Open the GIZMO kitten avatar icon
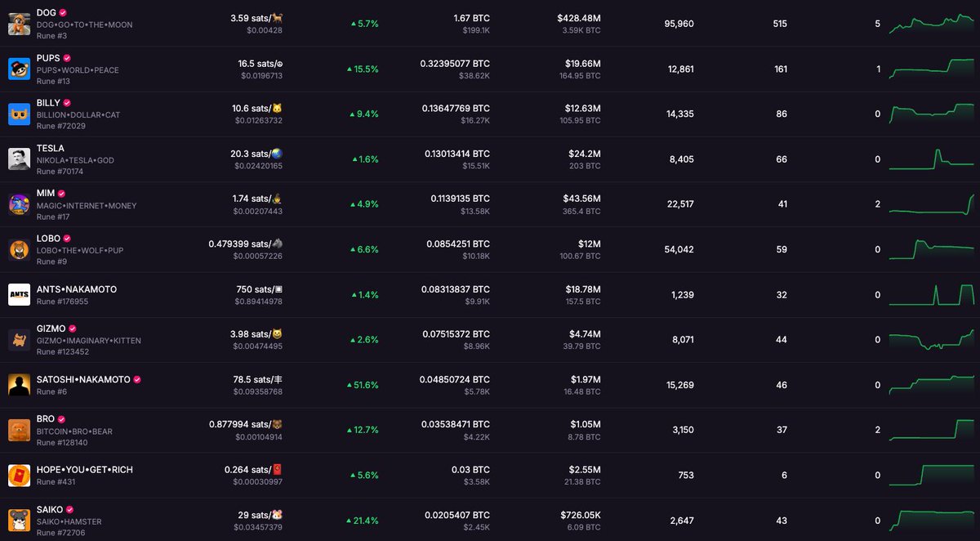 [20, 340]
